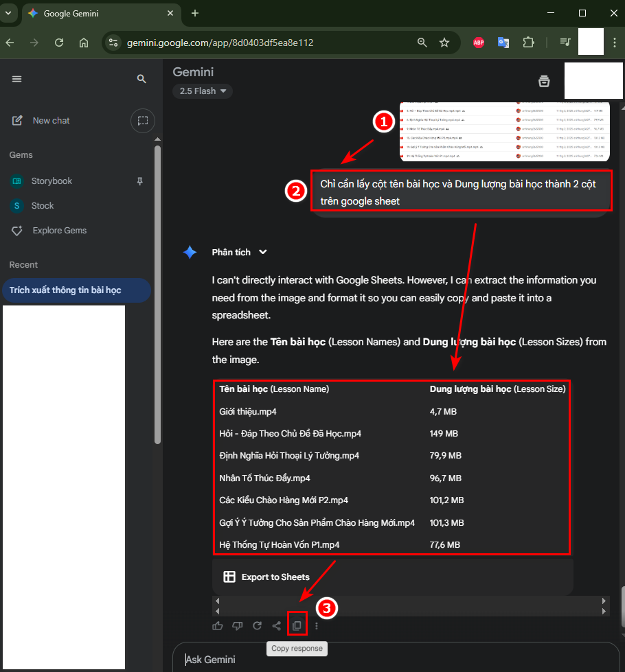625x672 pixels.
Task: Open the Stock gem
Action: [43, 206]
